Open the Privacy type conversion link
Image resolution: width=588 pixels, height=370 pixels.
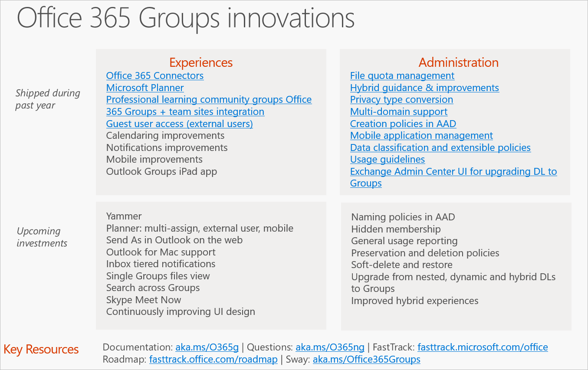(401, 99)
